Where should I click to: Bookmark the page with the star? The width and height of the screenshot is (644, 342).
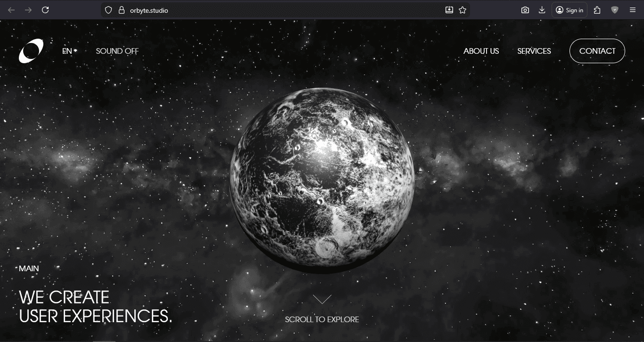click(x=462, y=10)
